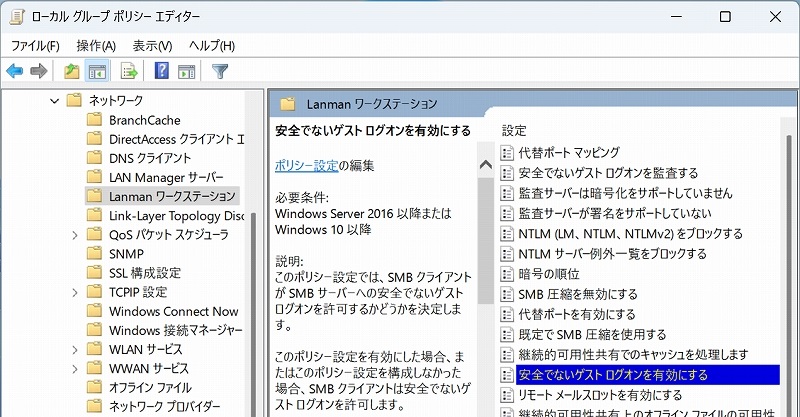Image resolution: width=800 pixels, height=417 pixels.
Task: Expand the TCPIP 設定 tree node
Action: click(x=74, y=292)
